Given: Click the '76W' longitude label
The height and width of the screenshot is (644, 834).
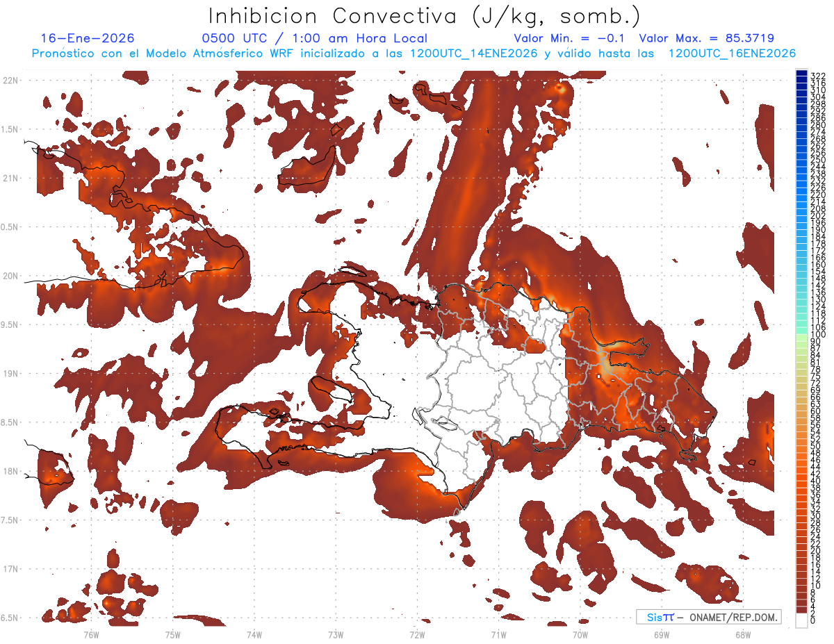Looking at the screenshot, I should pyautogui.click(x=91, y=634).
